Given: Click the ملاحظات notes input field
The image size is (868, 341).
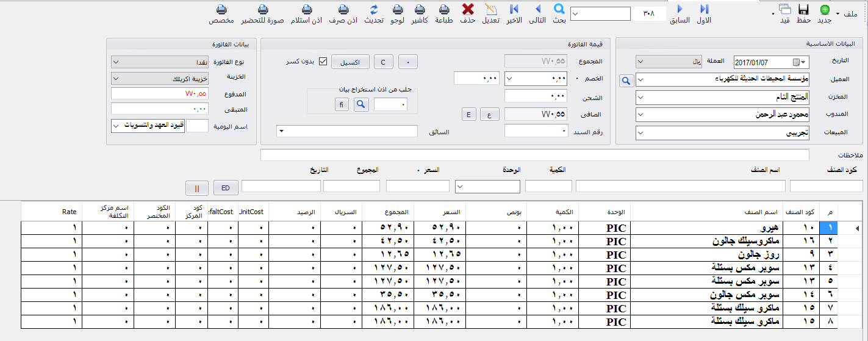Looking at the screenshot, I should coord(534,156).
